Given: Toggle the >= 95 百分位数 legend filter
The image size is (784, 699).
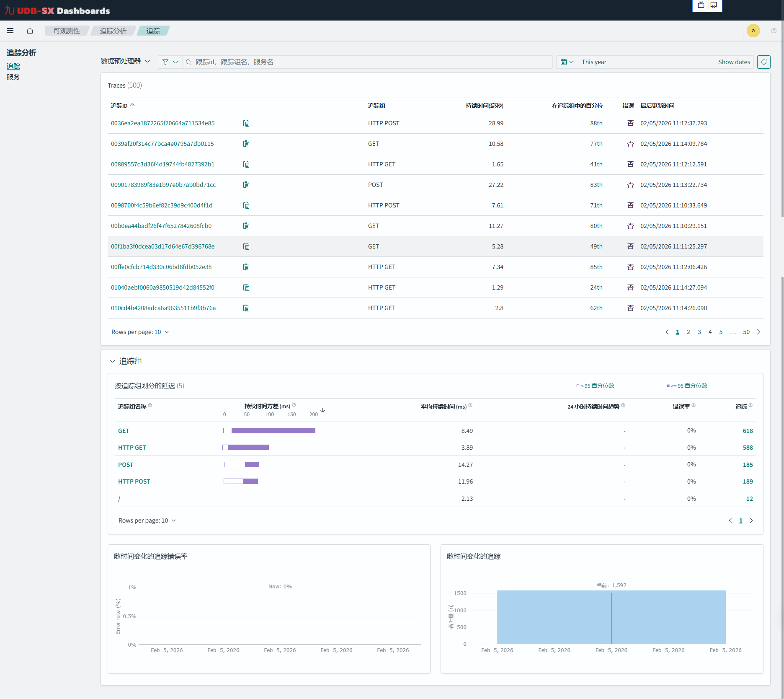Looking at the screenshot, I should point(687,386).
